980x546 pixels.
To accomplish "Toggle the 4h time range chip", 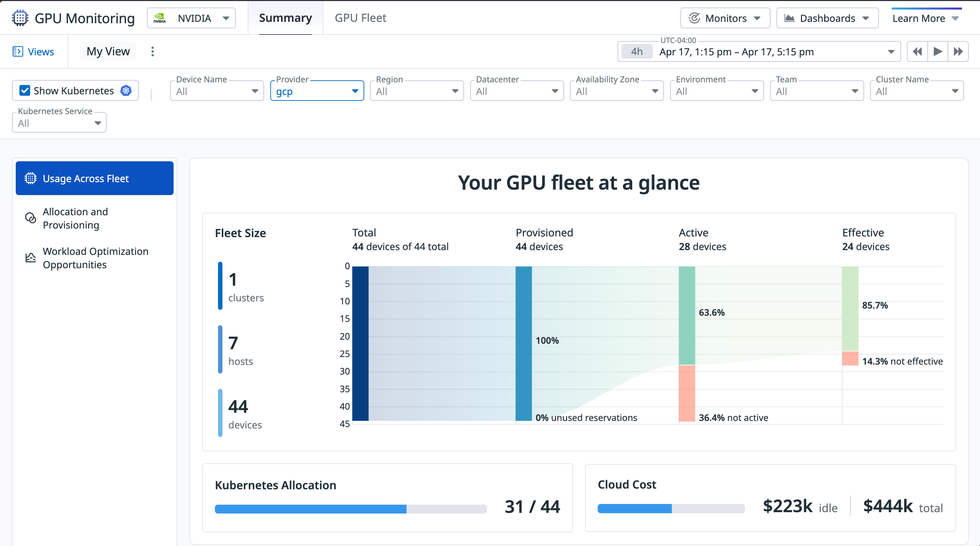I will click(637, 51).
